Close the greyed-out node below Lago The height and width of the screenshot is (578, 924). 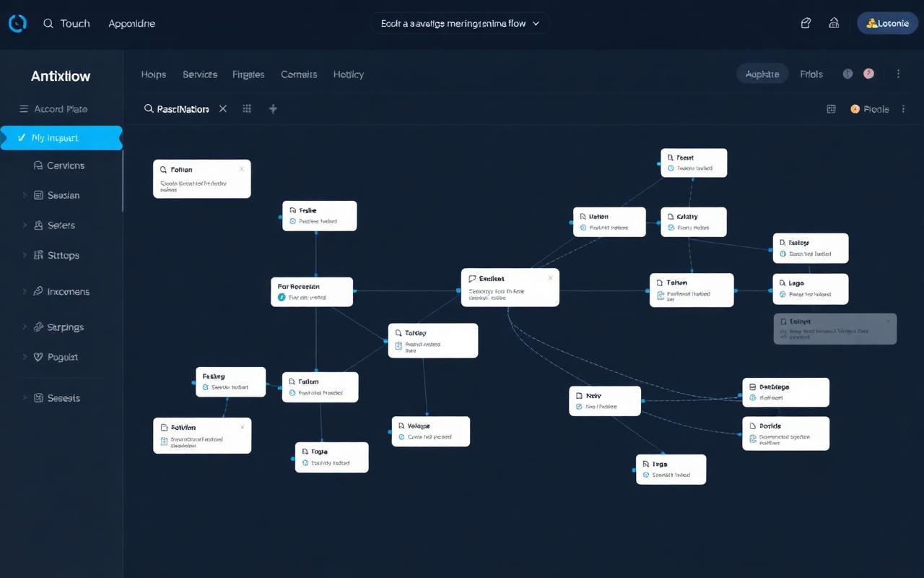(x=889, y=321)
